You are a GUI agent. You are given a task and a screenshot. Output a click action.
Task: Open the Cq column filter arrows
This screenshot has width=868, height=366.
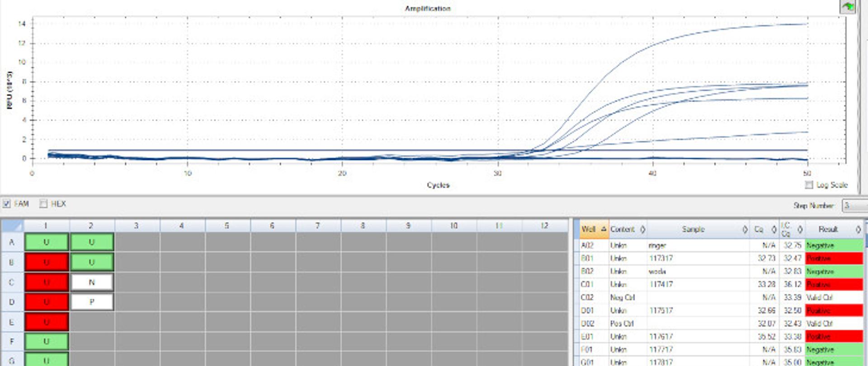tap(774, 230)
